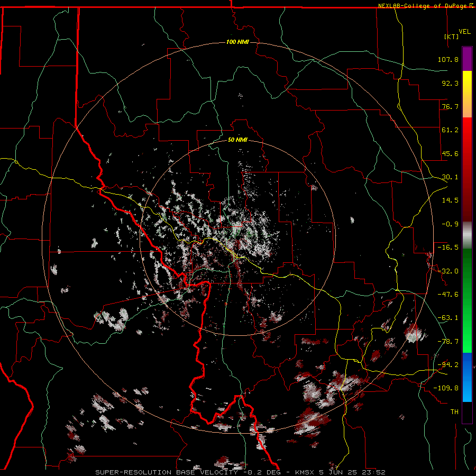The height and width of the screenshot is (476, 476).
Task: Click the -94.2 velocity scale value
Action: [448, 365]
